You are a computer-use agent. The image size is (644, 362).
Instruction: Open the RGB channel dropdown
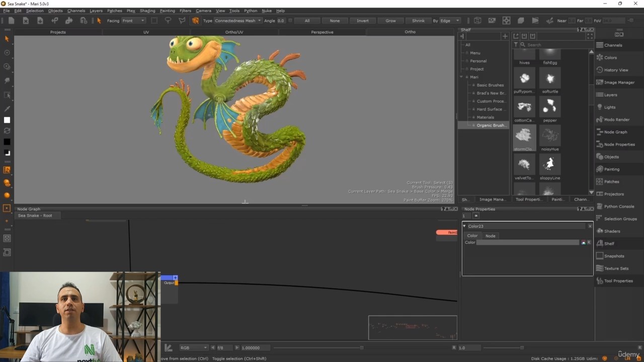click(194, 348)
